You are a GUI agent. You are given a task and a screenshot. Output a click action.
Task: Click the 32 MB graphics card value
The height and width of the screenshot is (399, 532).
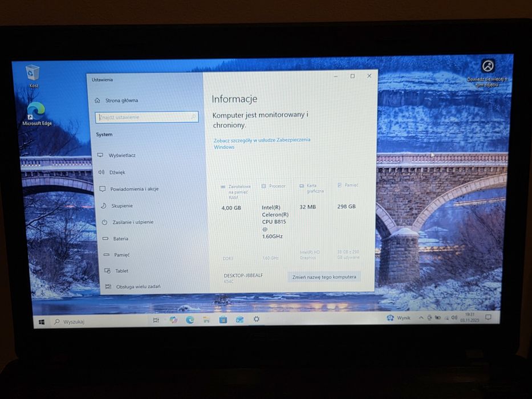pyautogui.click(x=308, y=206)
